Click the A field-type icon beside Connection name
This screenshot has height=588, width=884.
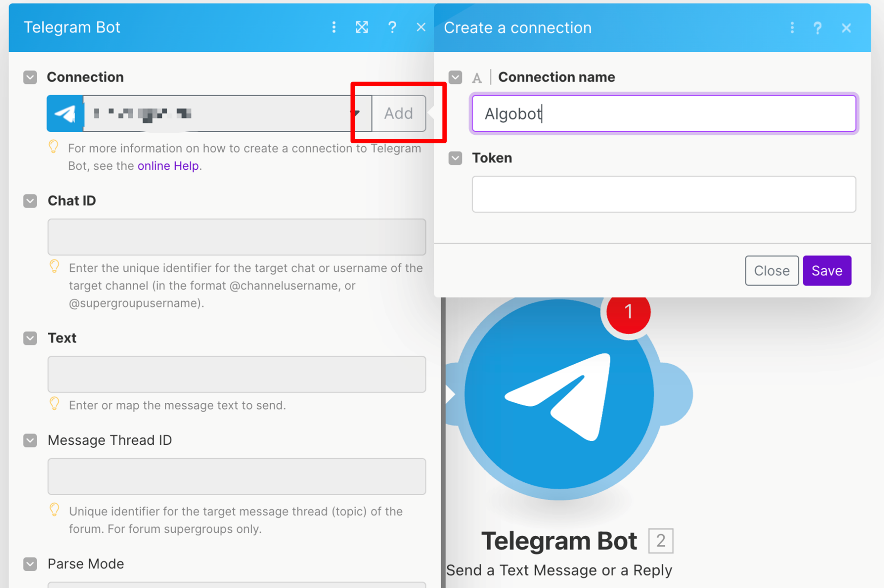477,77
